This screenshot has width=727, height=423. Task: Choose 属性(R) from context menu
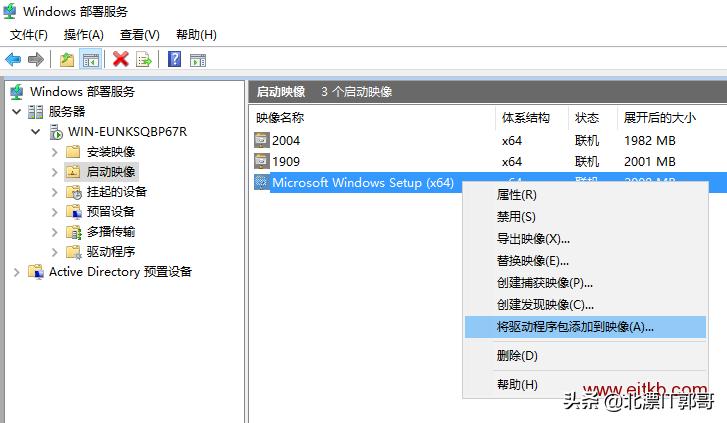pos(585,195)
